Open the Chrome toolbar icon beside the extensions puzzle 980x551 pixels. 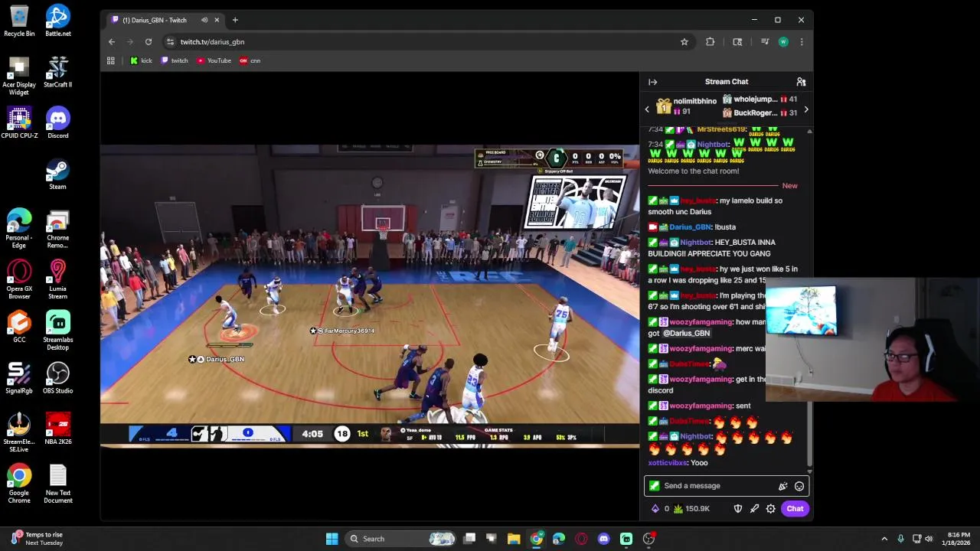[x=737, y=42]
